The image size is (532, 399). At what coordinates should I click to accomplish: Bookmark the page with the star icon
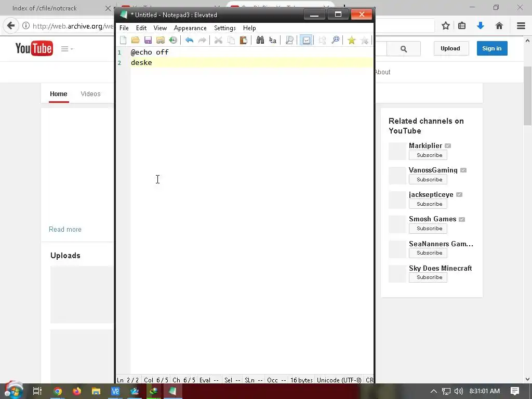point(446,25)
